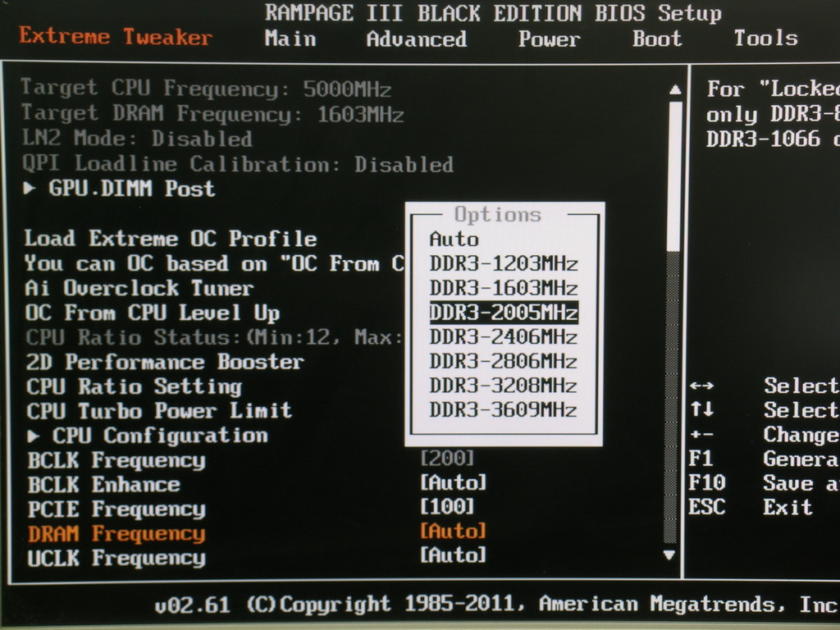Open GPU.DIMM Post entry
Viewport: 840px width, 630px height.
point(132,189)
